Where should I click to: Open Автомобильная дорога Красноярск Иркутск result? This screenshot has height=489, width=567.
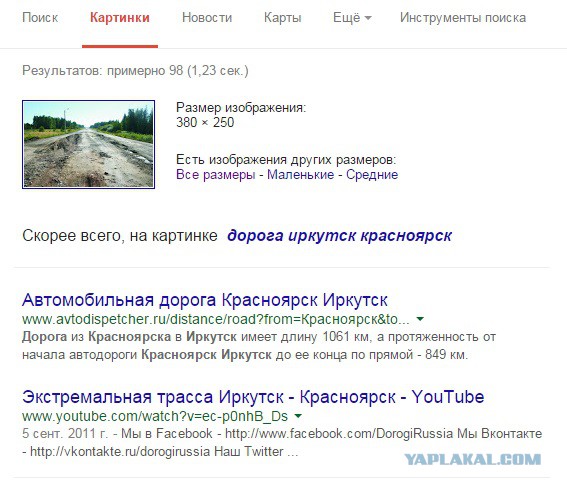205,300
